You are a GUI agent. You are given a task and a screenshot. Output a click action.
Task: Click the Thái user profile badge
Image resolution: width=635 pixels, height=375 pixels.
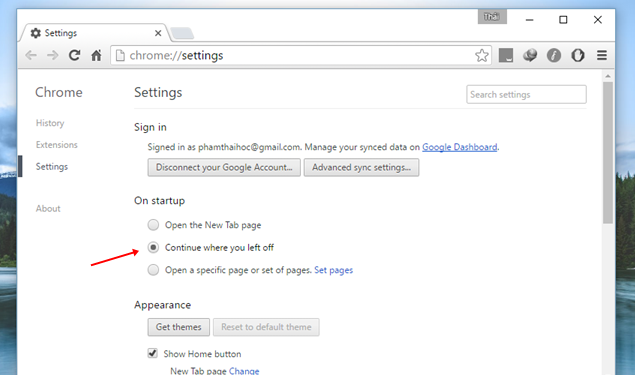(492, 17)
